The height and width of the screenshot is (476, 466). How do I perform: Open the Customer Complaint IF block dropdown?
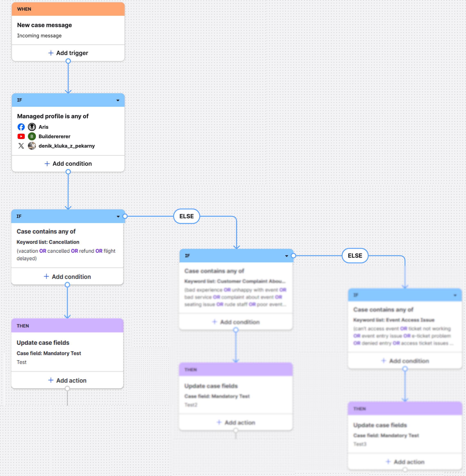click(287, 256)
